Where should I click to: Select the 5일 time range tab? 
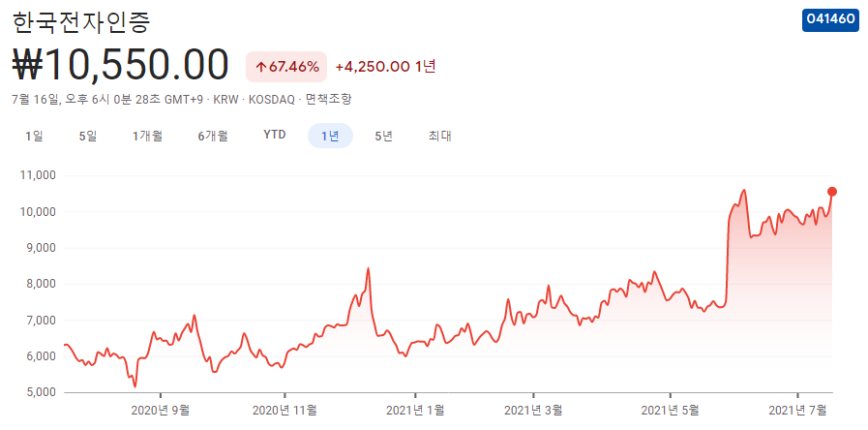(88, 136)
